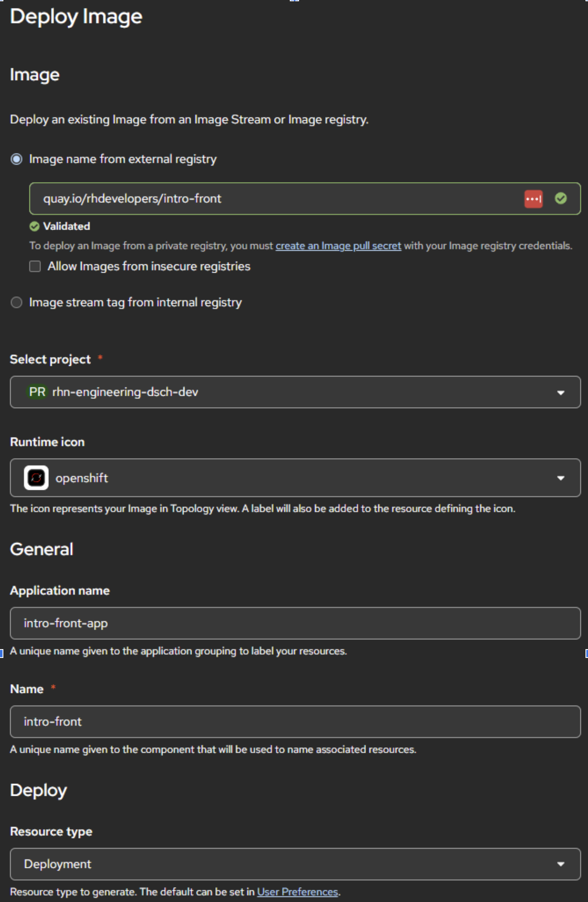
Task: Click the caret arrow on Resource type
Action: point(561,864)
